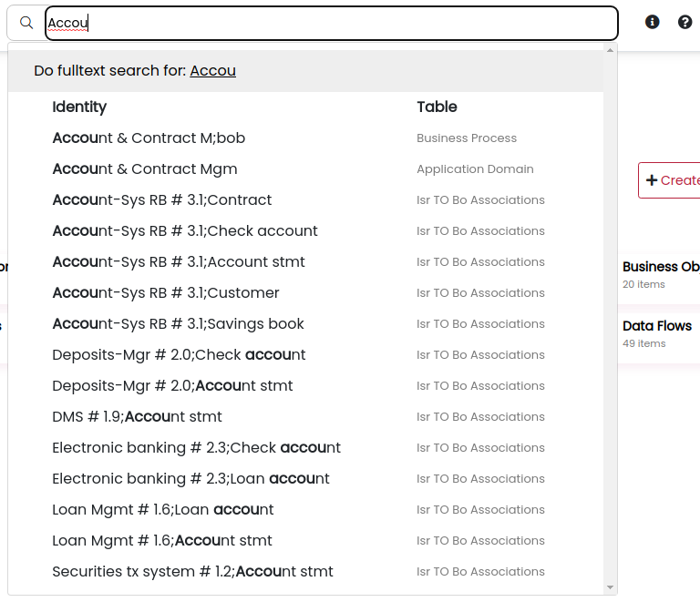Click the magnifying glass search icon
This screenshot has height=602, width=700.
click(26, 23)
